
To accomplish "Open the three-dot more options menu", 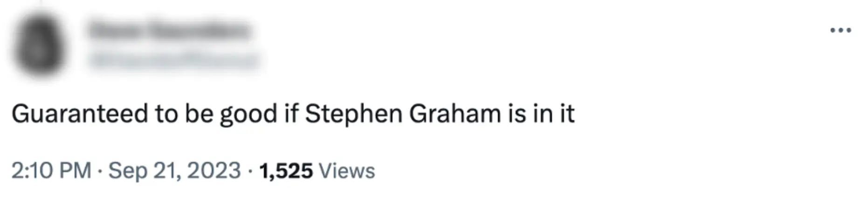I will point(840,31).
